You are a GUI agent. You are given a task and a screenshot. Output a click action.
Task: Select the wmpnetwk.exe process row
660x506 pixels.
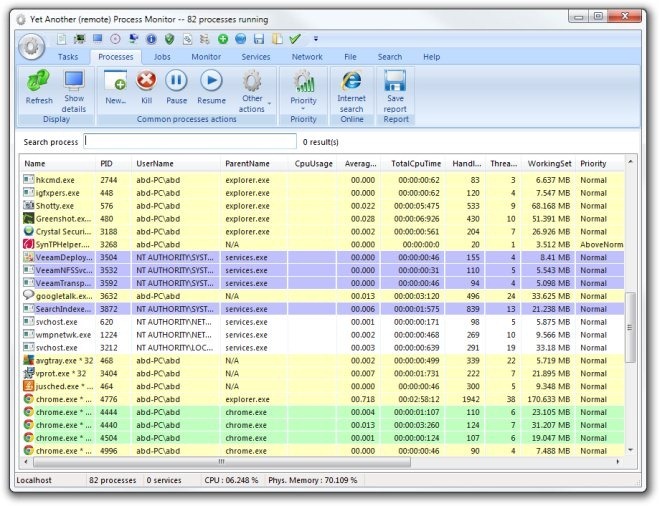(x=322, y=335)
